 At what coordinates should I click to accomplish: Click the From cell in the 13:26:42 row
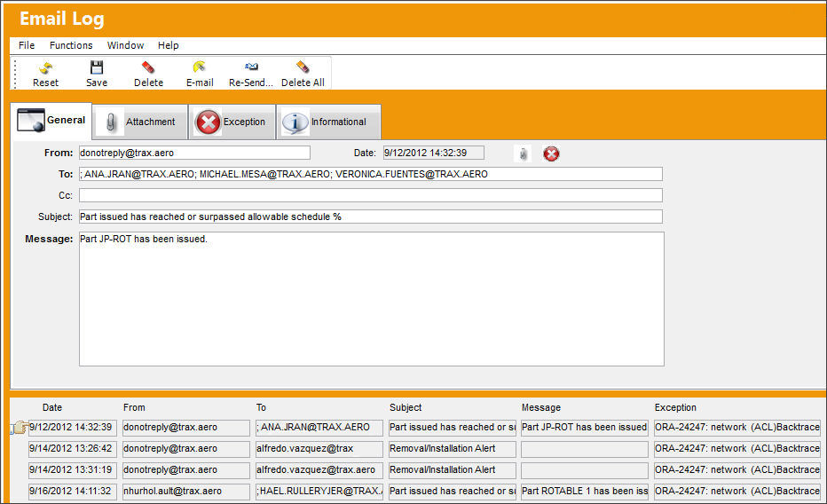click(x=186, y=449)
